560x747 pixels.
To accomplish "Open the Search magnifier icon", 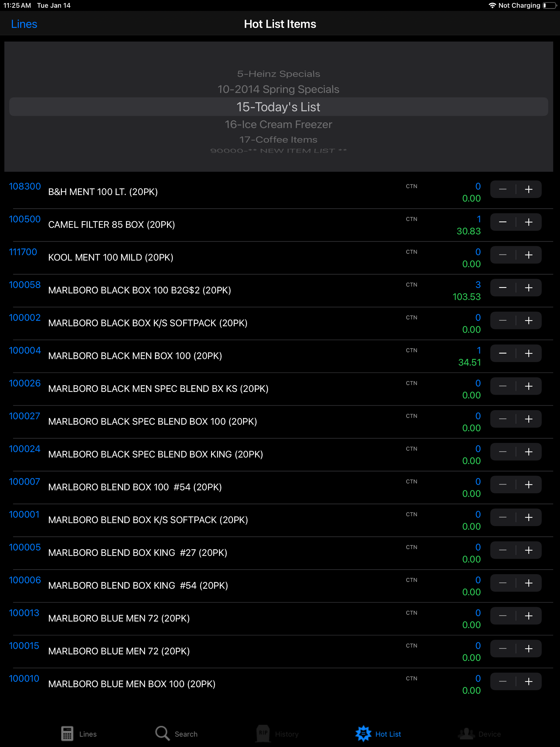I will (x=162, y=733).
